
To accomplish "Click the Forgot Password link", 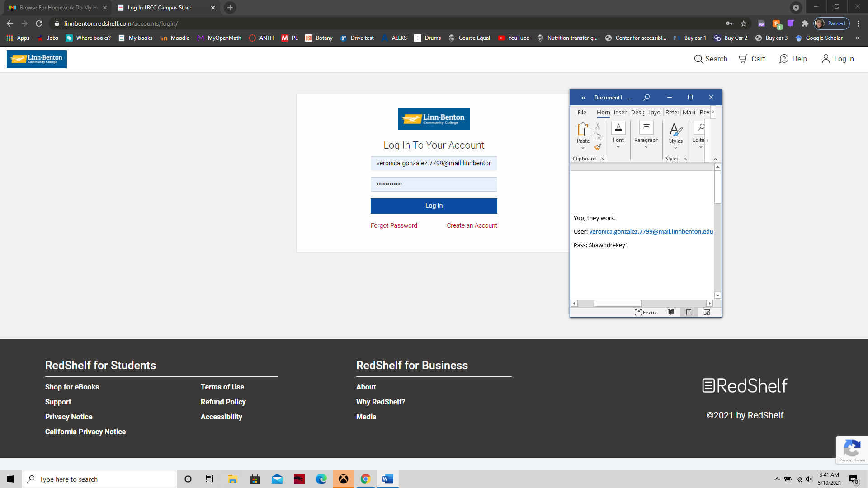I will click(x=394, y=225).
